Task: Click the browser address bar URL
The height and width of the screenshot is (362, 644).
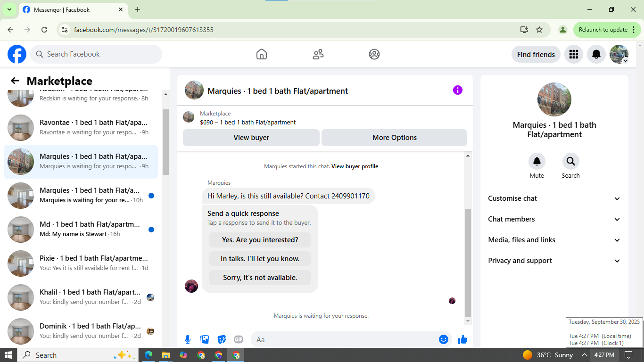Action: click(144, 30)
